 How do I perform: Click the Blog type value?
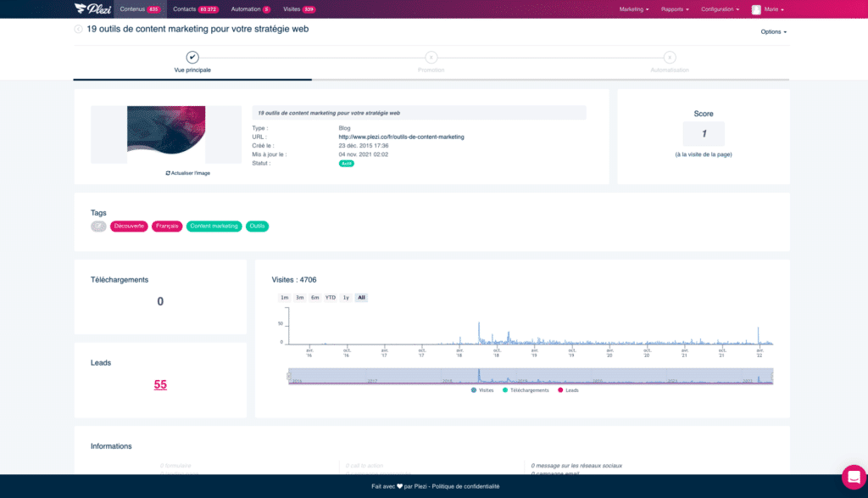(x=344, y=128)
